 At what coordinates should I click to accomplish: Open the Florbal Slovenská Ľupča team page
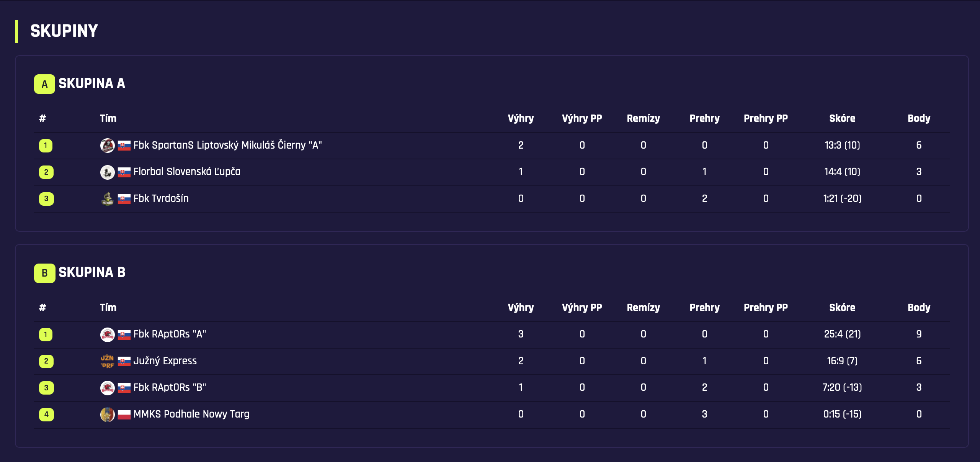pos(187,172)
